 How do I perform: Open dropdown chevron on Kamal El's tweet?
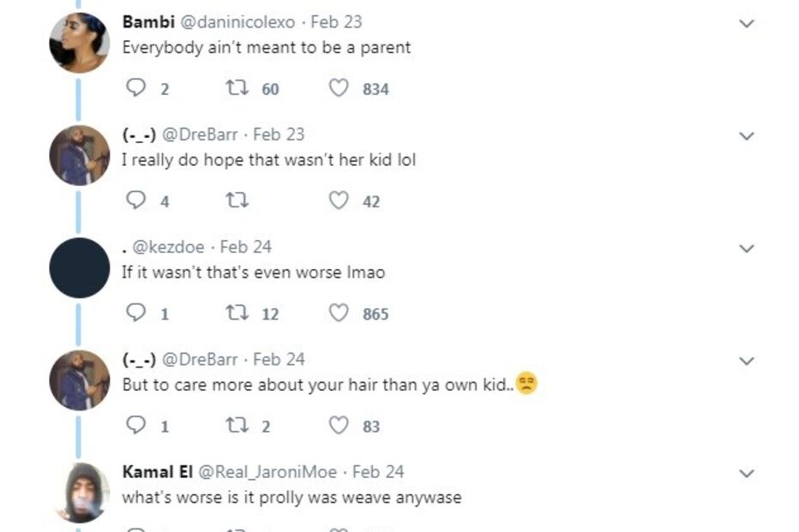[x=747, y=474]
